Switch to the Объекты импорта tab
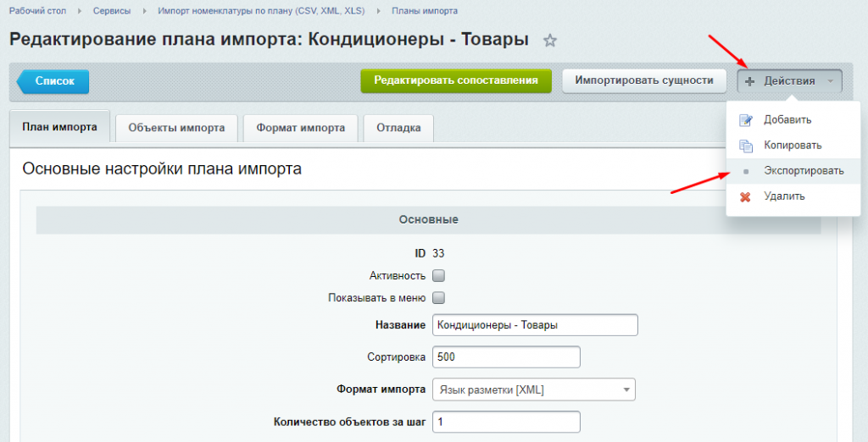The width and height of the screenshot is (868, 442). tap(176, 128)
